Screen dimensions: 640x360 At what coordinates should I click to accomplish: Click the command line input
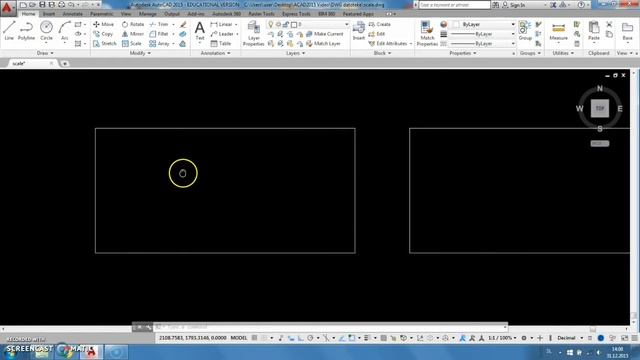pos(331,327)
